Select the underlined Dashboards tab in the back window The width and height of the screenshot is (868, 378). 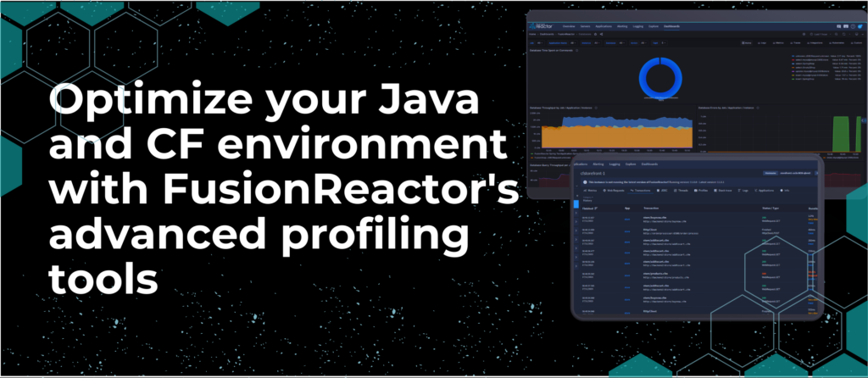click(x=671, y=26)
